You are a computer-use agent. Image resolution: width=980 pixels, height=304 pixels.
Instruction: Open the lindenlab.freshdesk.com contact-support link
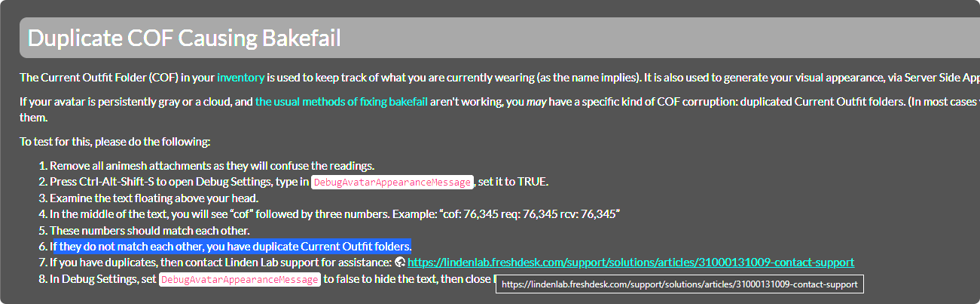pyautogui.click(x=630, y=263)
